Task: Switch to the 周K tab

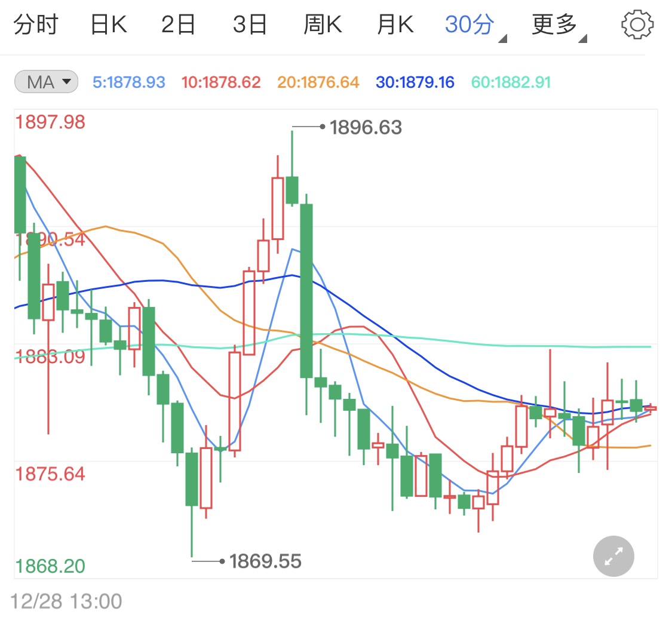Action: (x=323, y=24)
